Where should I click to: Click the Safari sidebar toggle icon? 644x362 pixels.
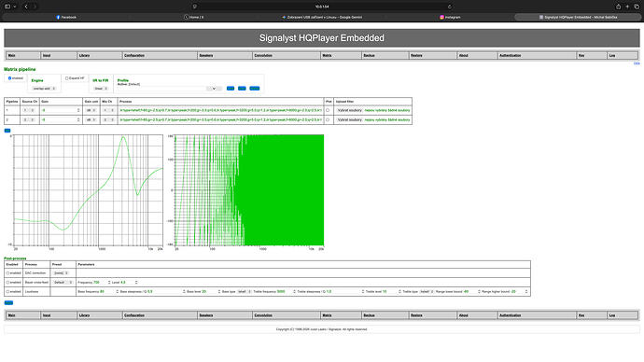[7, 7]
